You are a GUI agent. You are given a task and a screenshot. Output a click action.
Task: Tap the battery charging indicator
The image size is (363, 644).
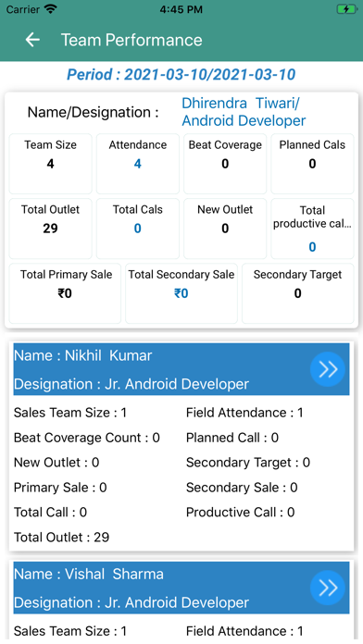[346, 9]
